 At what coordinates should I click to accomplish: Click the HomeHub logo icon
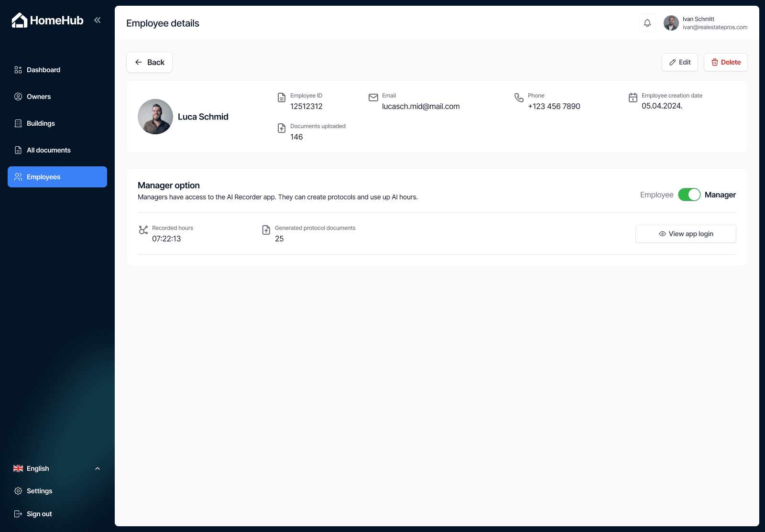(19, 20)
